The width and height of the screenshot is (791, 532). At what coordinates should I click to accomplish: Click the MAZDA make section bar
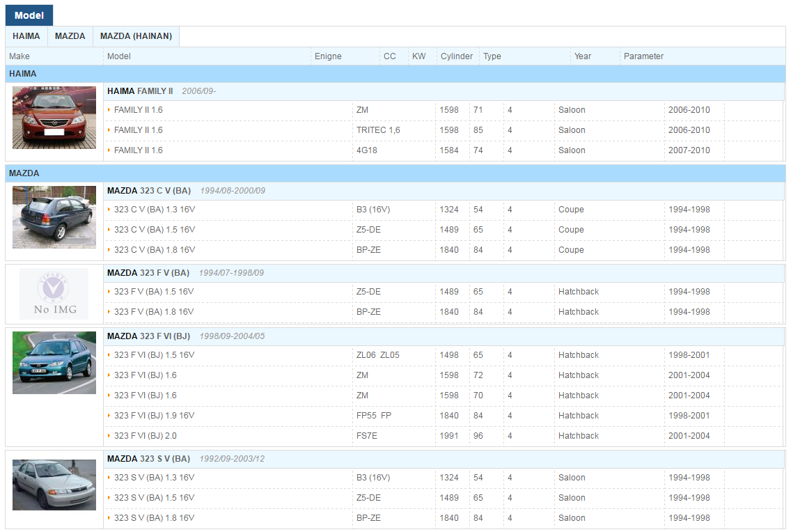coord(395,173)
